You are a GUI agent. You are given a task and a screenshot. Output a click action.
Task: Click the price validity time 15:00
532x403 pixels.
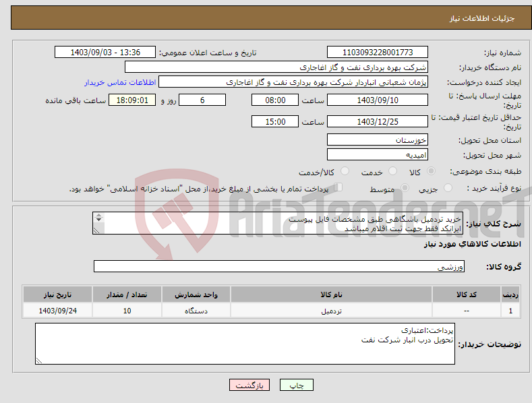pos(275,121)
